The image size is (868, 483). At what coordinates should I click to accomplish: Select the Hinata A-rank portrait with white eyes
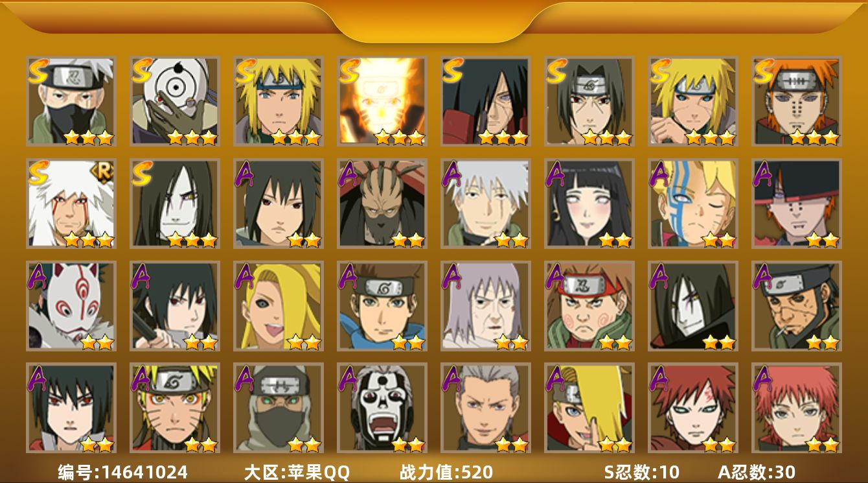point(589,204)
